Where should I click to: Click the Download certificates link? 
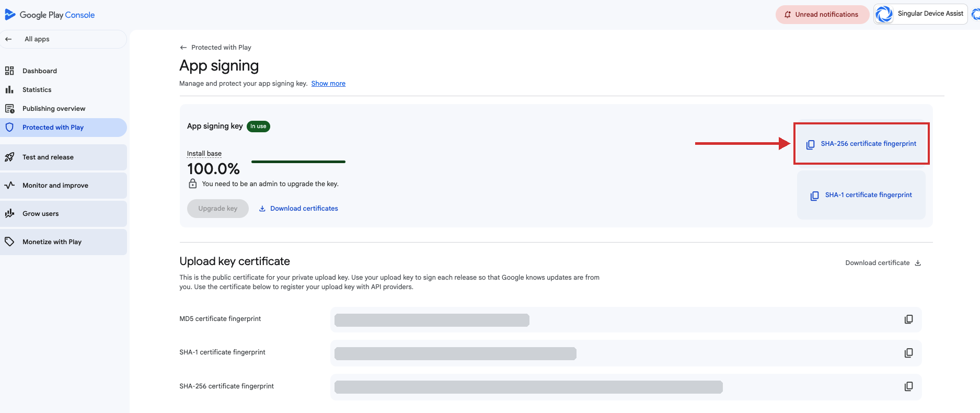(x=298, y=209)
